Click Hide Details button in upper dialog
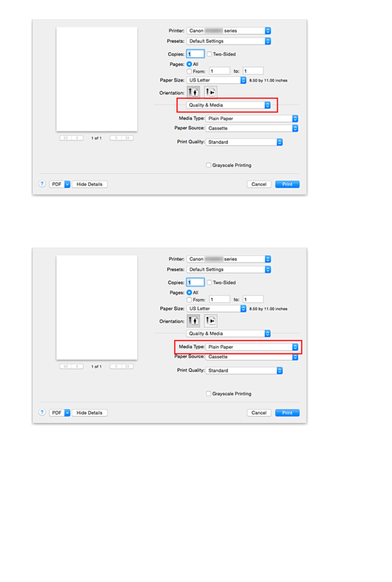 pyautogui.click(x=89, y=184)
